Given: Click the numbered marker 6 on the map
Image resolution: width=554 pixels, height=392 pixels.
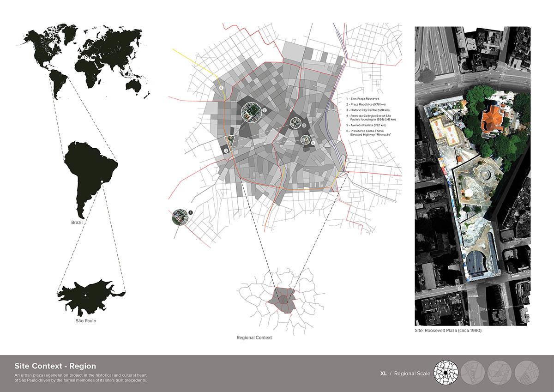Looking at the screenshot, I should pyautogui.click(x=221, y=87).
